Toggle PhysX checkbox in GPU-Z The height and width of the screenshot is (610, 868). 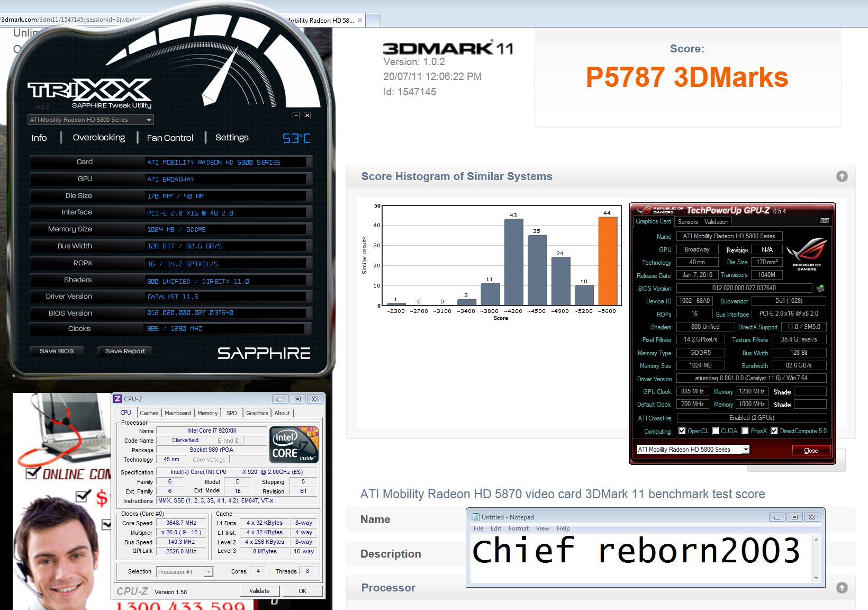tap(745, 431)
